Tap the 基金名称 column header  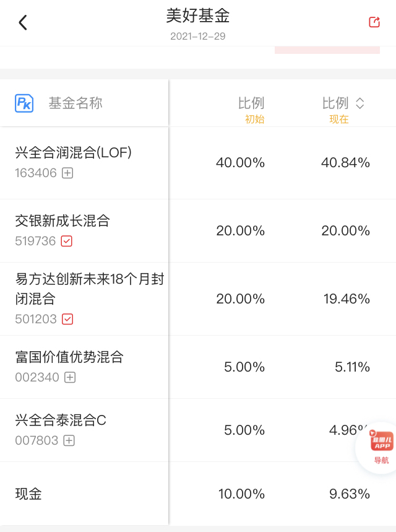tap(75, 103)
